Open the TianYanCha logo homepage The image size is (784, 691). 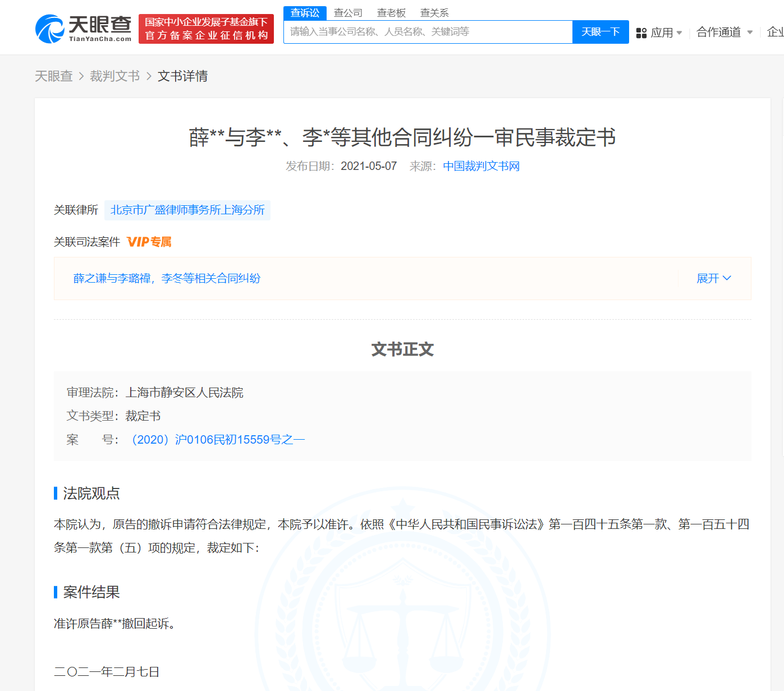(83, 29)
